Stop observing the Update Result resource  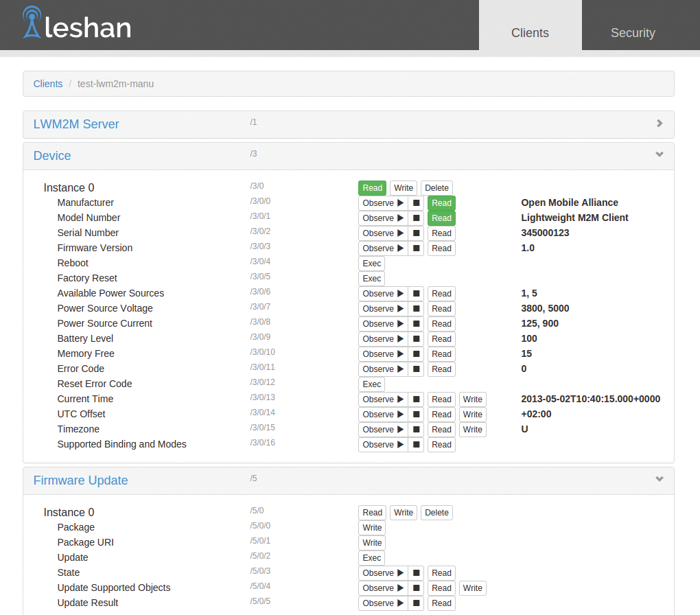tap(416, 603)
